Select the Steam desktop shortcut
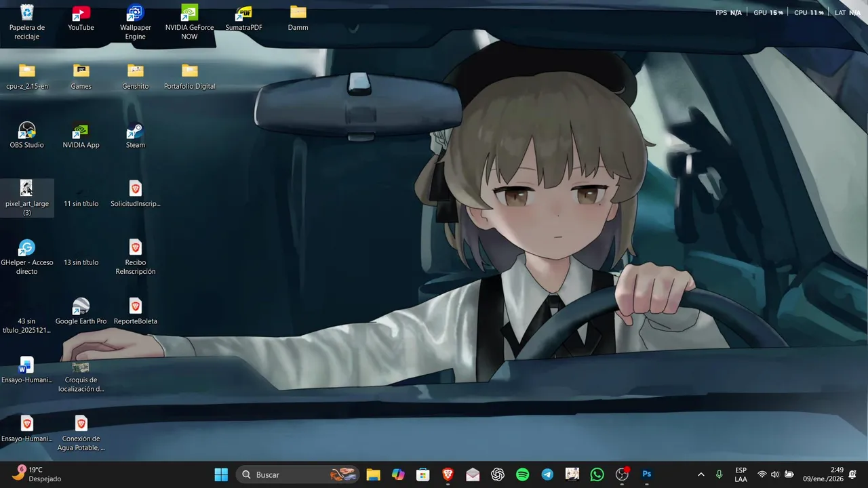 [135, 136]
